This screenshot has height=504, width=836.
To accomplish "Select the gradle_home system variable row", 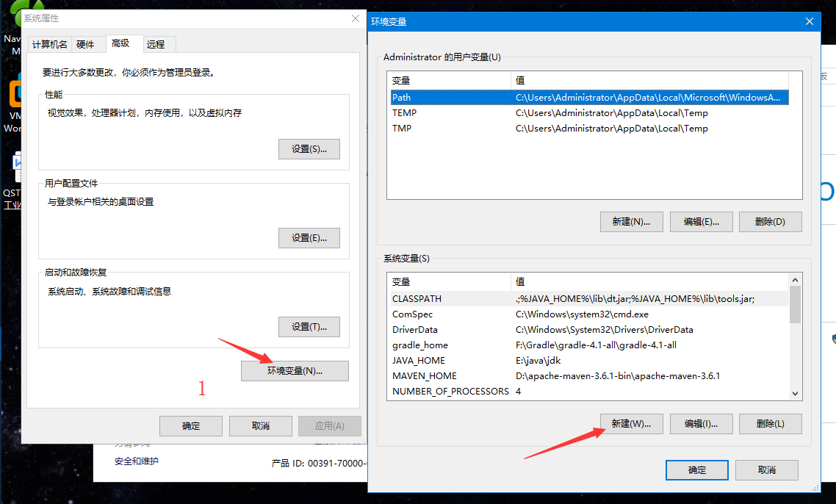I will [x=589, y=345].
